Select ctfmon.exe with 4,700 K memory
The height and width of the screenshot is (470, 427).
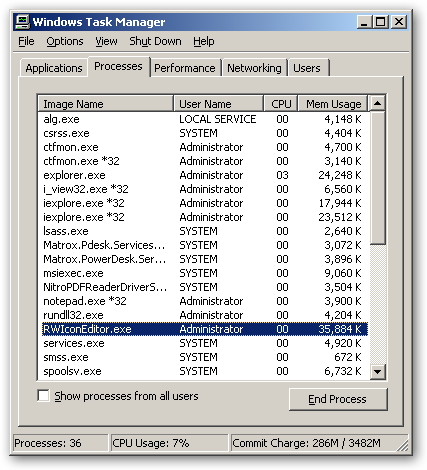pyautogui.click(x=203, y=147)
